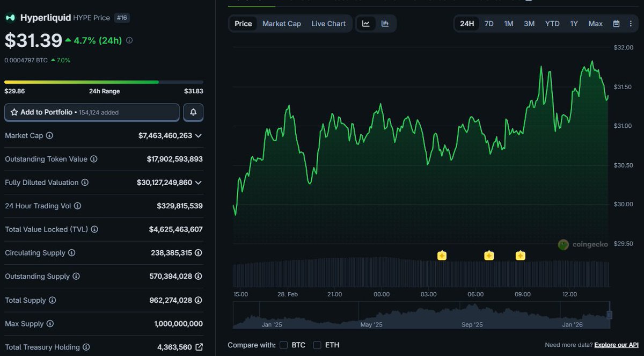The image size is (644, 356).
Task: Select the Market Cap chart tab
Action: 282,24
